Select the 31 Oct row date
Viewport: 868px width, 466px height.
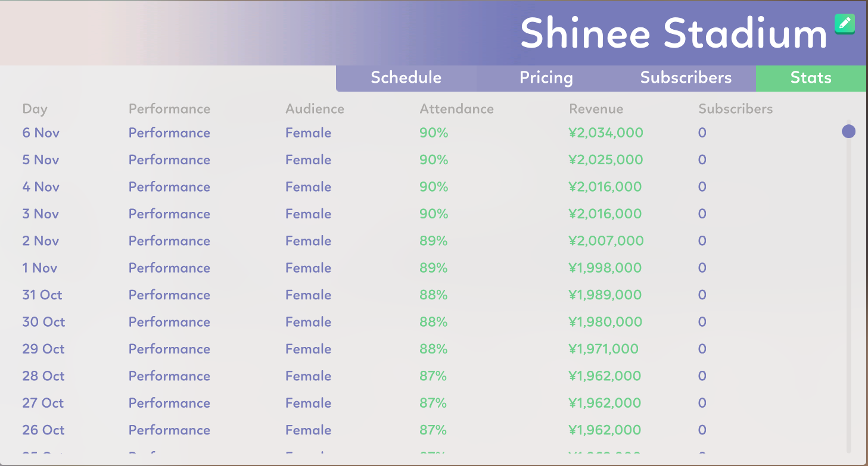click(x=42, y=295)
